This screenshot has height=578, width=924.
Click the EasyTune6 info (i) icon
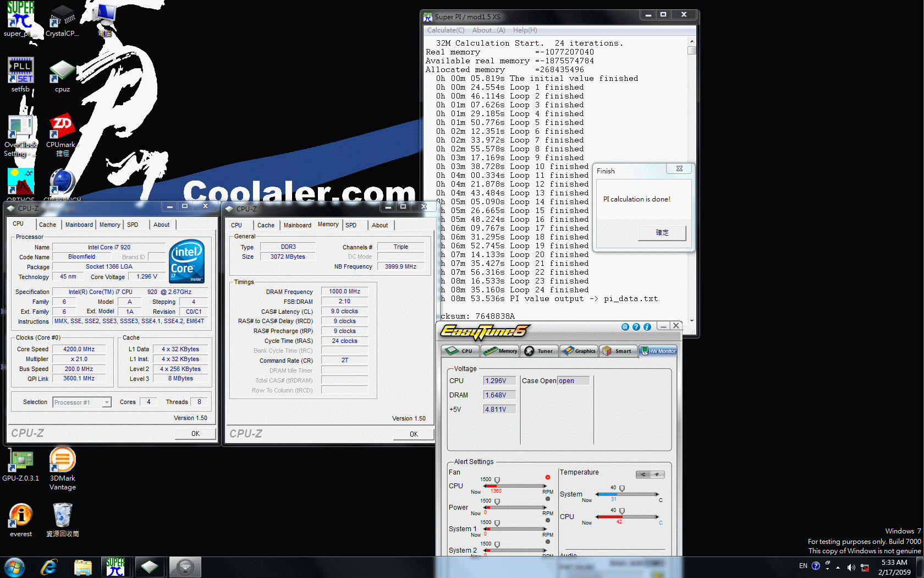point(647,327)
